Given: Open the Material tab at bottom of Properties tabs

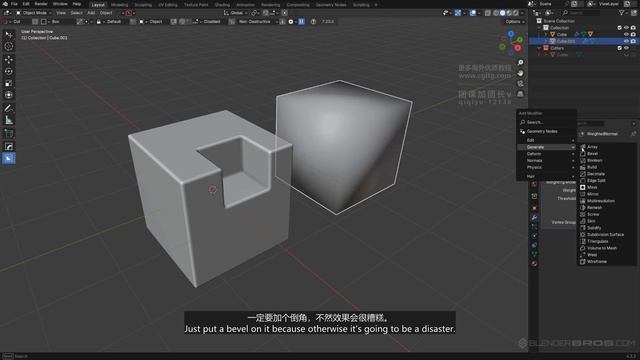Looking at the screenshot, I should pos(534,264).
